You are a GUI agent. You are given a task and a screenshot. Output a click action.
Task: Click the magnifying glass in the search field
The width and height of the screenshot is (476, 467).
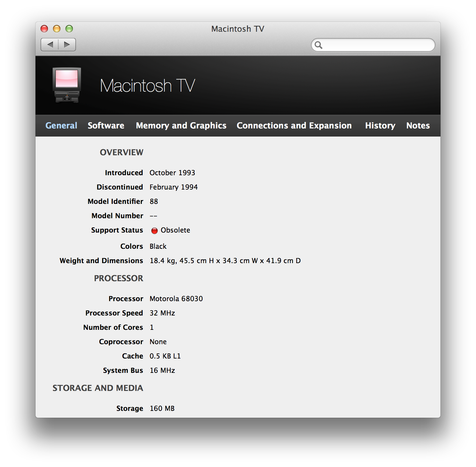pyautogui.click(x=319, y=45)
